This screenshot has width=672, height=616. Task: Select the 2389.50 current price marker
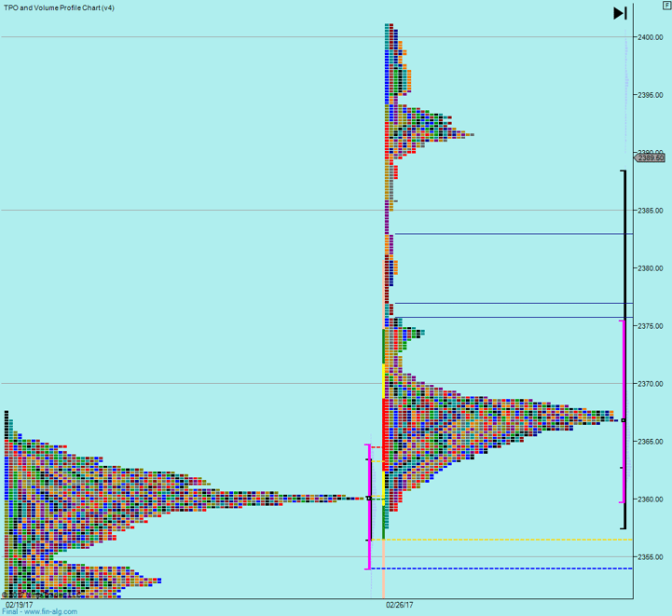[650, 158]
